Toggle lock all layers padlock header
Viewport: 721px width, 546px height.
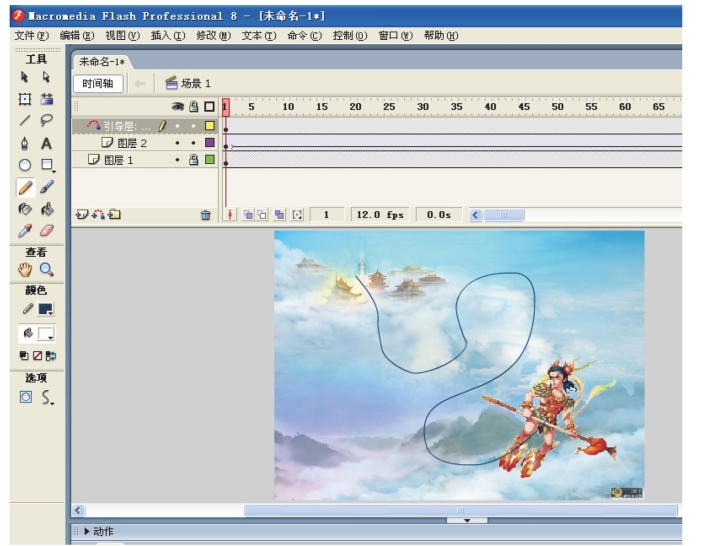point(194,107)
